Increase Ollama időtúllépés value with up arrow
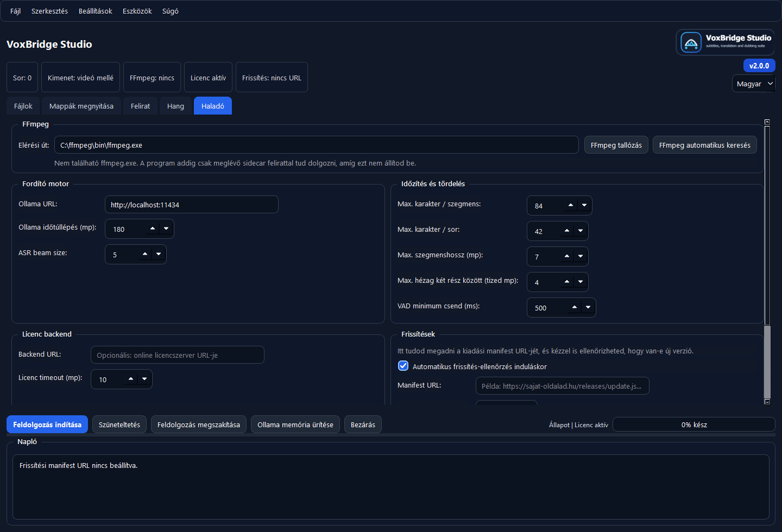Viewport: 782px width, 532px height. 153,229
